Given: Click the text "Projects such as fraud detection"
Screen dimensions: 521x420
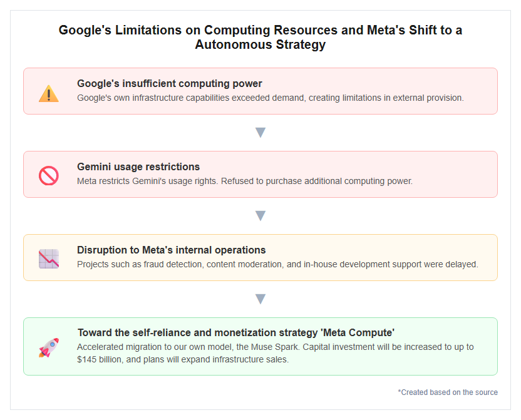Looking at the screenshot, I should (x=140, y=264).
